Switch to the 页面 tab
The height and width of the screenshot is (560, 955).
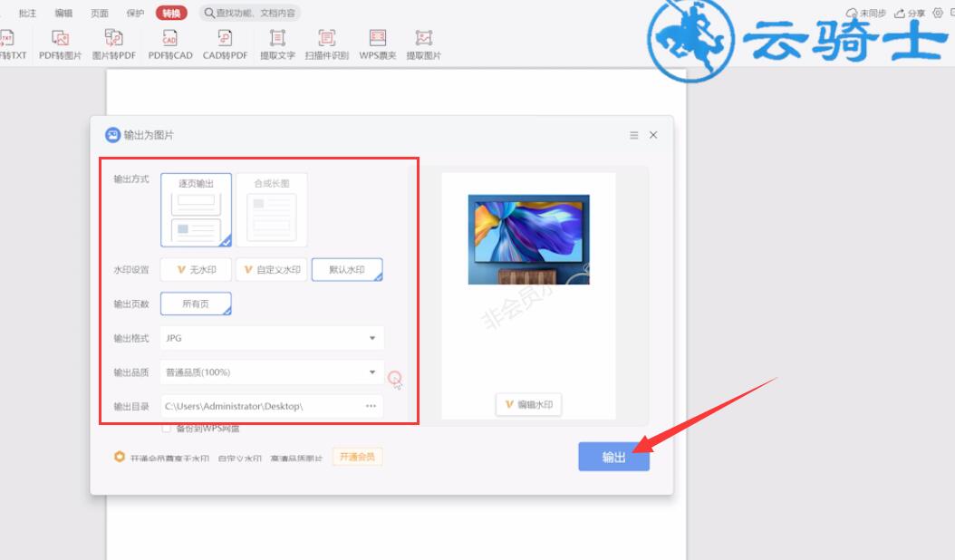(x=100, y=13)
